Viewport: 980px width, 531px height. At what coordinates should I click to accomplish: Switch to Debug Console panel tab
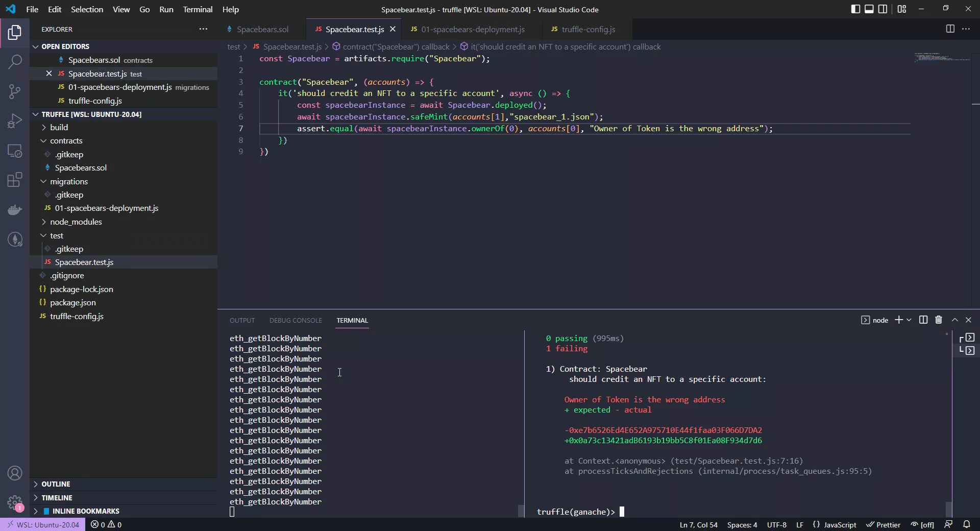296,320
